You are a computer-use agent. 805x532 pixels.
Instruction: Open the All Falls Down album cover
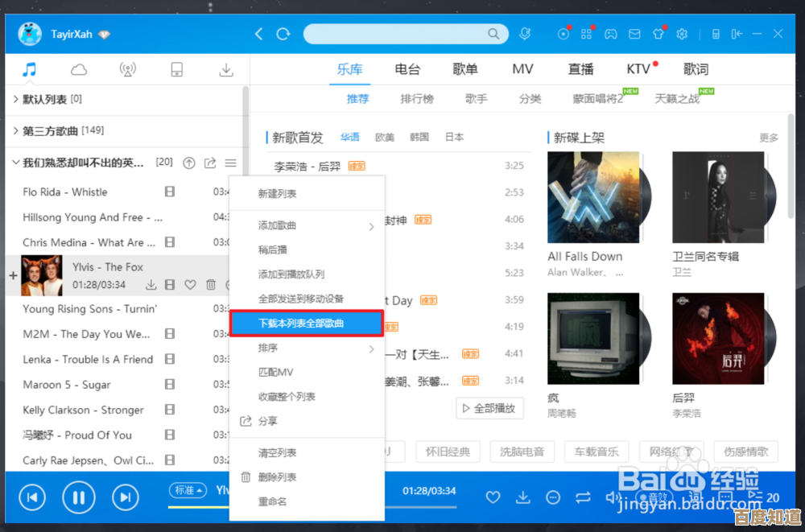(593, 198)
